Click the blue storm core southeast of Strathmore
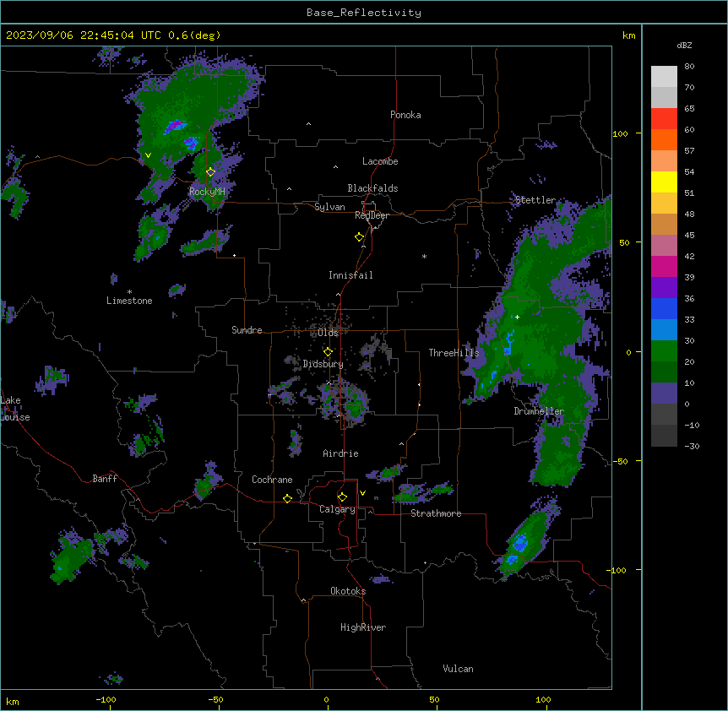 [x=520, y=541]
